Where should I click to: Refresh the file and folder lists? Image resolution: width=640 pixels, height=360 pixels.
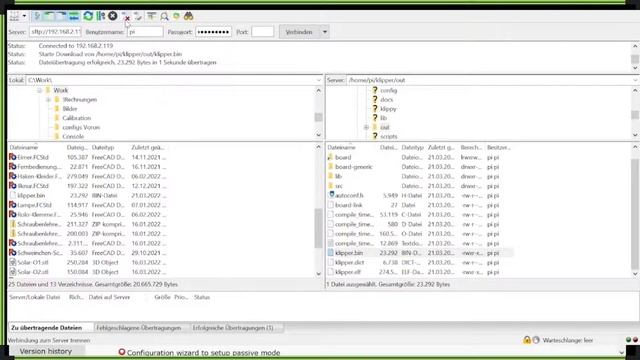(88, 16)
